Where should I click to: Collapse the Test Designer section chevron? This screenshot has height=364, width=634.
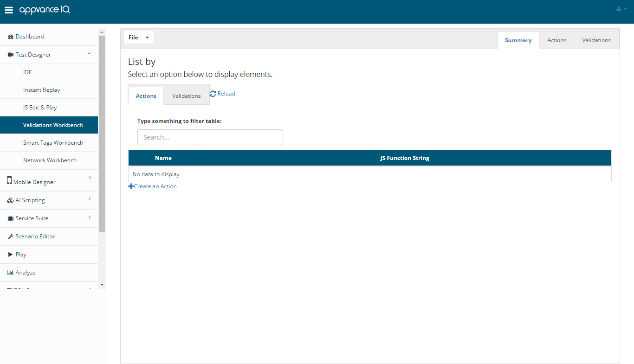tap(89, 54)
